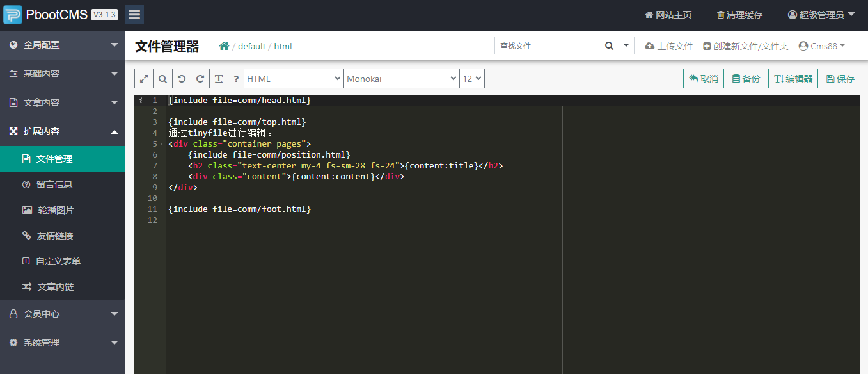Click the question mark help icon

(x=237, y=79)
